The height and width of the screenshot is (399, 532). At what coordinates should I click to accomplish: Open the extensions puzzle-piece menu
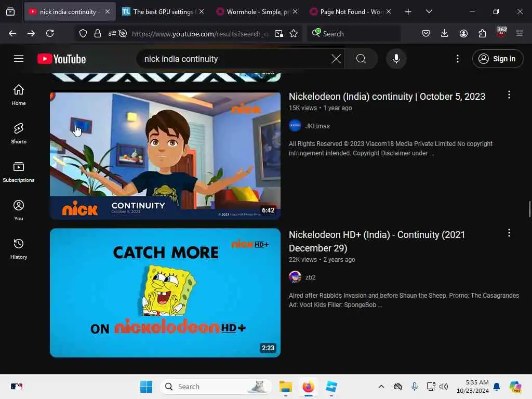coord(482,33)
